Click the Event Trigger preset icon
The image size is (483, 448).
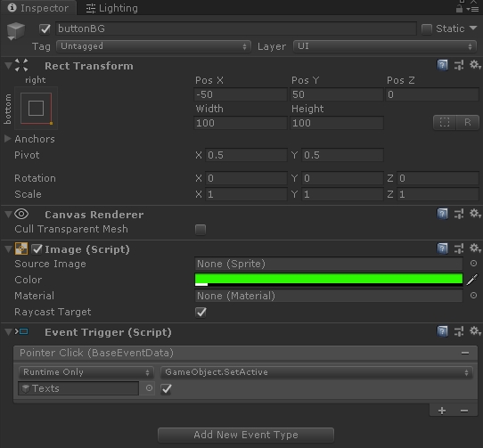459,332
